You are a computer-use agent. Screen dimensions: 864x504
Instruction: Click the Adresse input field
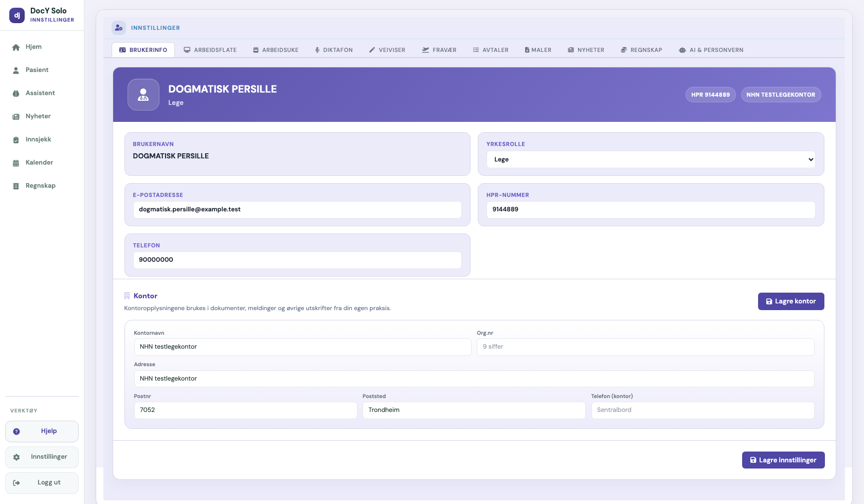[x=474, y=379]
